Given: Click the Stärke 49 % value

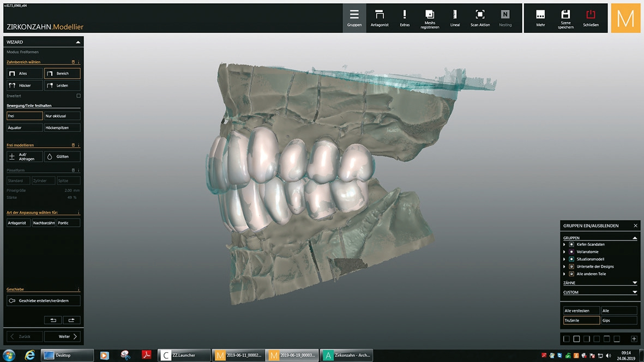Looking at the screenshot, I should [x=72, y=197].
